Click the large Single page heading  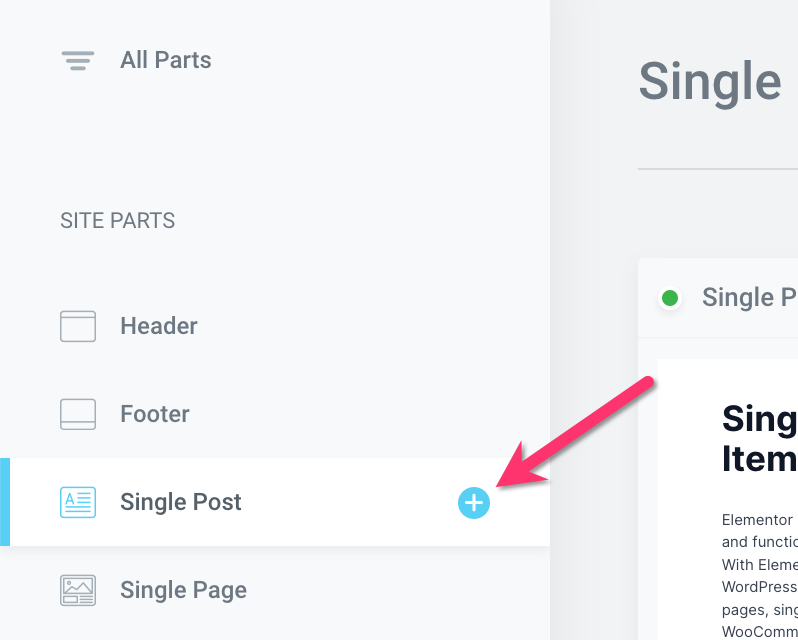point(709,80)
